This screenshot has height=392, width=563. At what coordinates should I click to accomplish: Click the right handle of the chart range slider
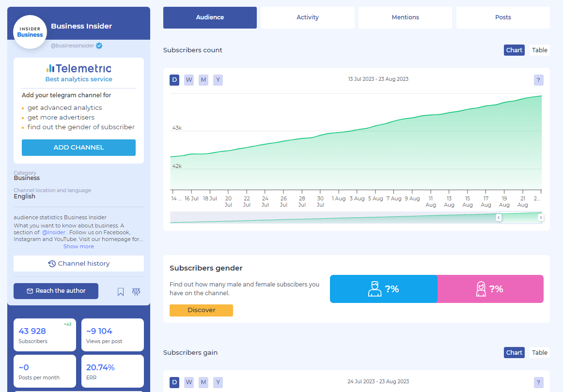(x=541, y=217)
